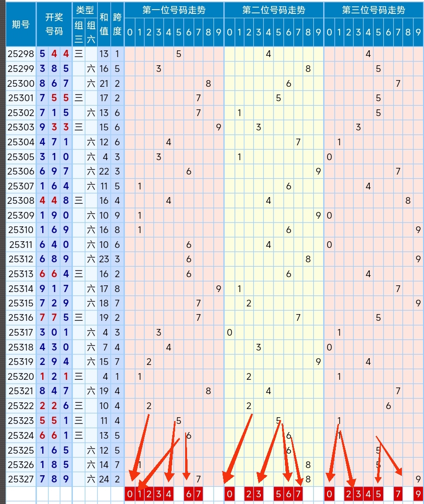The width and height of the screenshot is (424, 504).
Task: Select issue number 25315
Action: pos(21,303)
